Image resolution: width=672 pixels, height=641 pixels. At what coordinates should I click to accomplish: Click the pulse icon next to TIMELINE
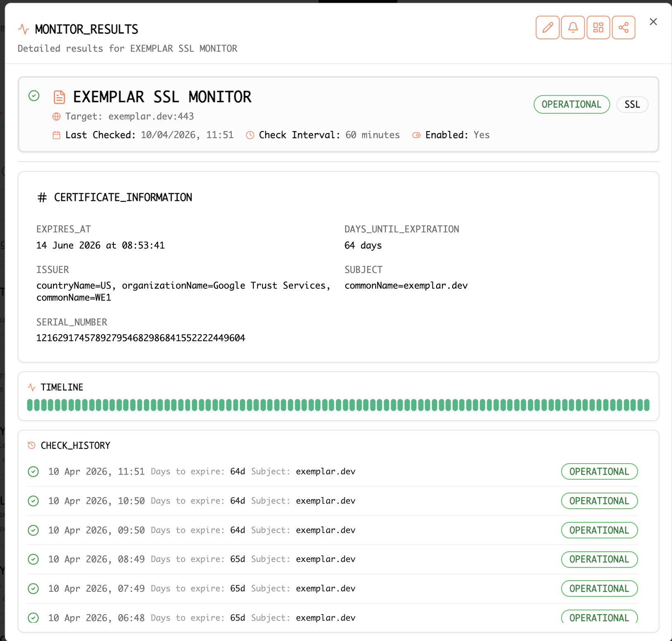32,387
